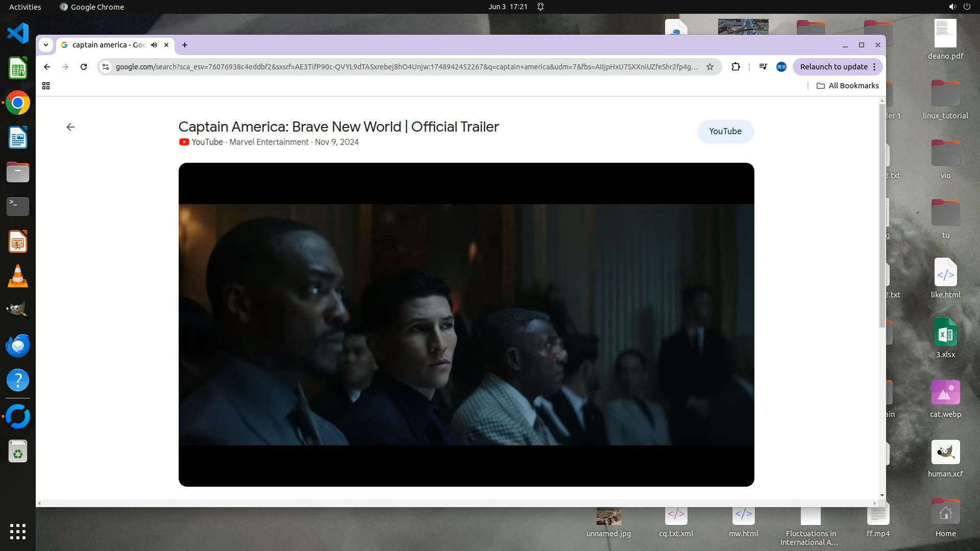
Task: Bookmark this page with the star icon
Action: coord(709,67)
